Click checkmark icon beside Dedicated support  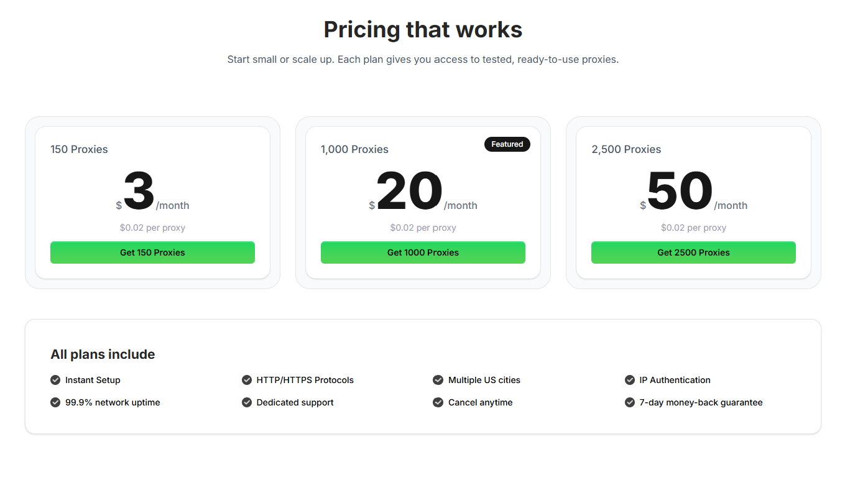pyautogui.click(x=247, y=402)
